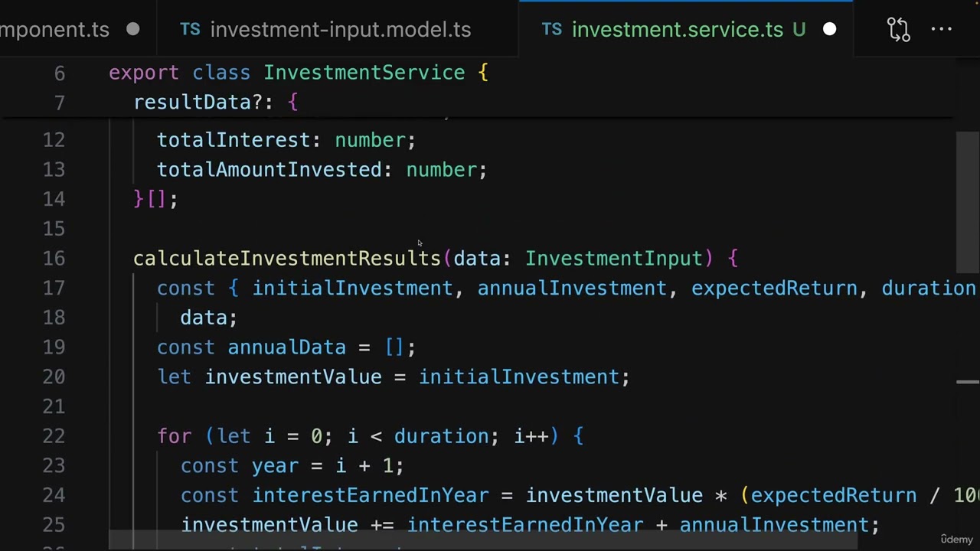Viewport: 980px width, 551px height.
Task: Click line number 16 in the gutter
Action: pyautogui.click(x=54, y=259)
